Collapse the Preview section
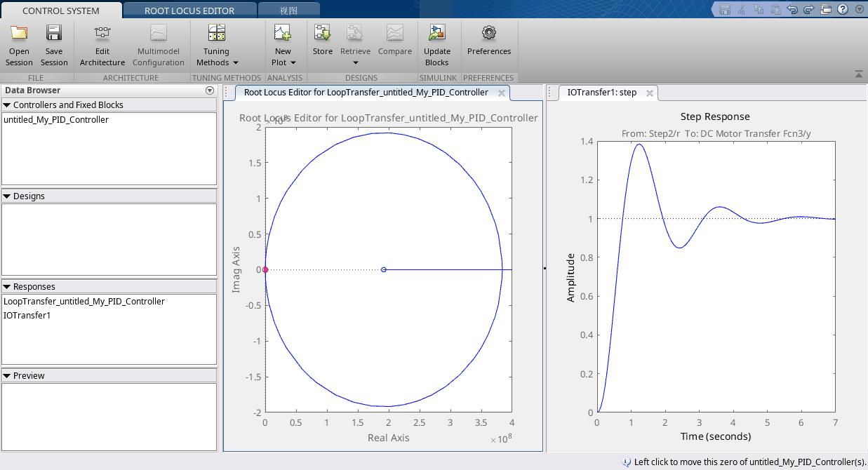 click(x=7, y=375)
